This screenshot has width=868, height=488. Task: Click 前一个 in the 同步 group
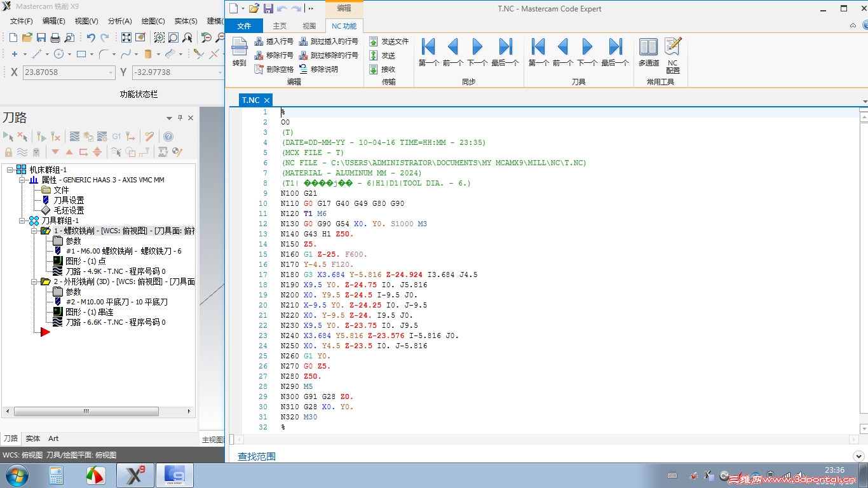pyautogui.click(x=452, y=51)
